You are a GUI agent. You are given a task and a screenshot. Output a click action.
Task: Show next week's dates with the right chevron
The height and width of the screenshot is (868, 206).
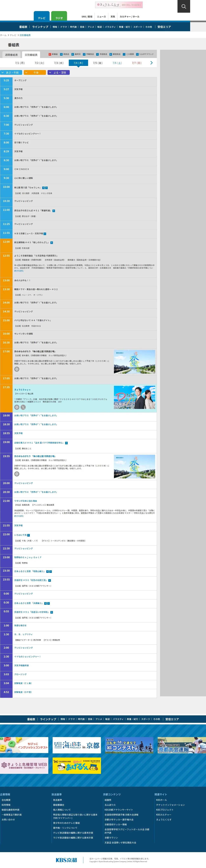point(151,63)
